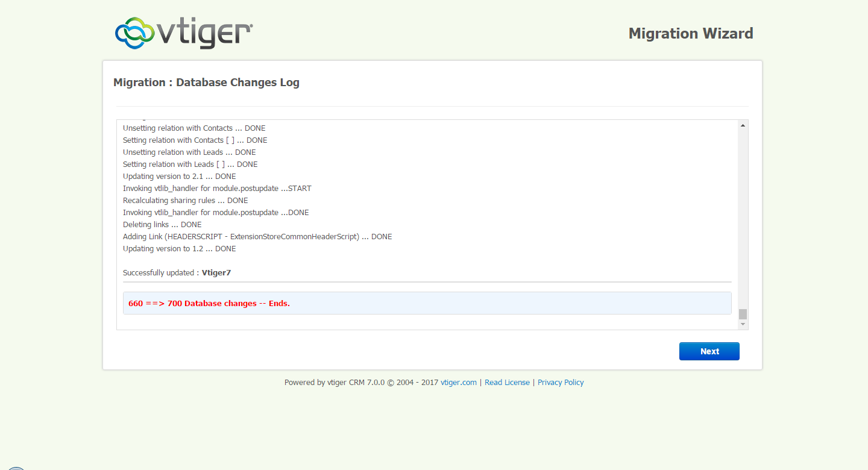Click 'Recalculating sharing rules ... DONE' line
This screenshot has height=470, width=868.
pyautogui.click(x=186, y=201)
